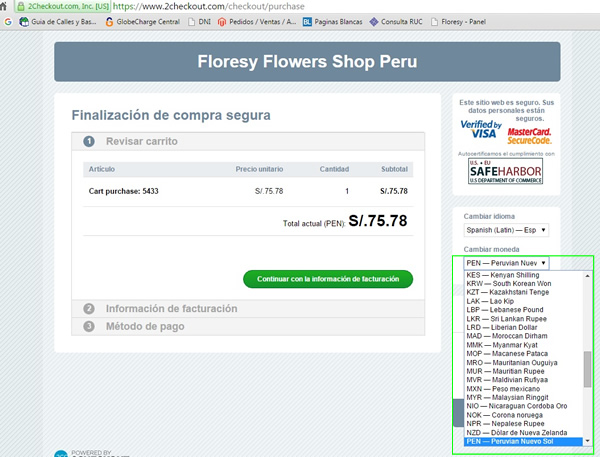Select LKR — Sri Lankan Rupee
Viewport: 600px width, 457px height.
pos(523,319)
